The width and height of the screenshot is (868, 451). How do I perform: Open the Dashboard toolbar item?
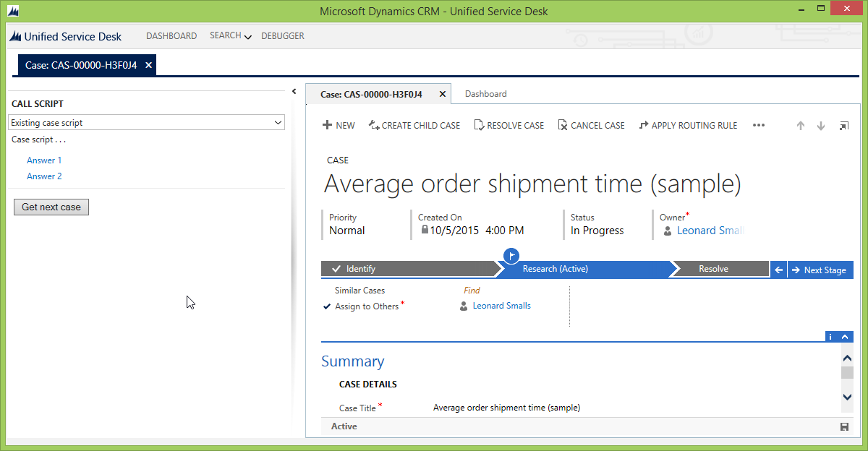171,36
